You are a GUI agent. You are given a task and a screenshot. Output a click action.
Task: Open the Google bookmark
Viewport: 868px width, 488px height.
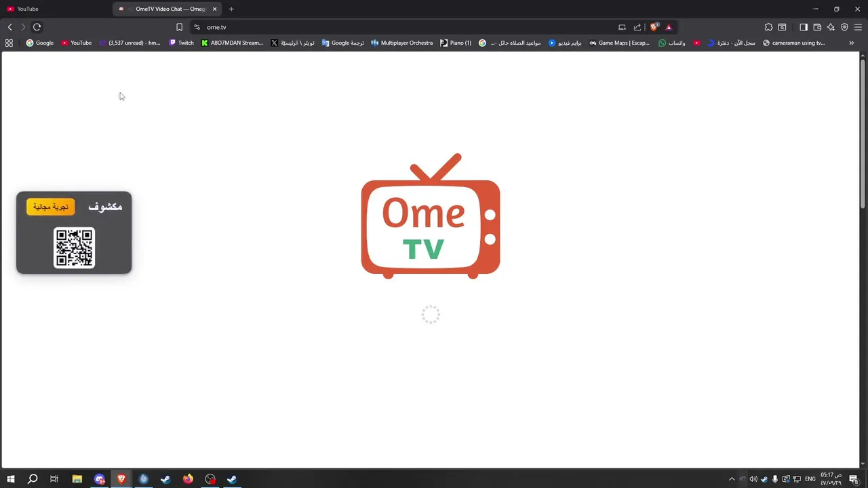click(x=40, y=43)
